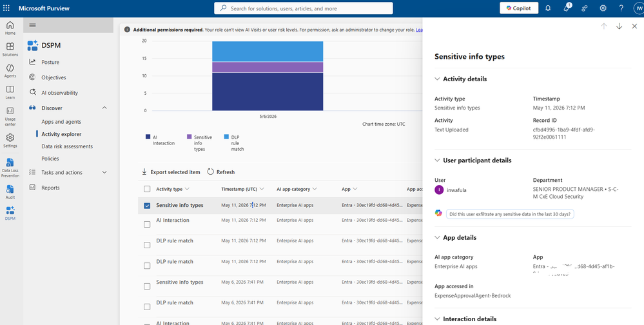Click Refresh button label

pos(226,172)
